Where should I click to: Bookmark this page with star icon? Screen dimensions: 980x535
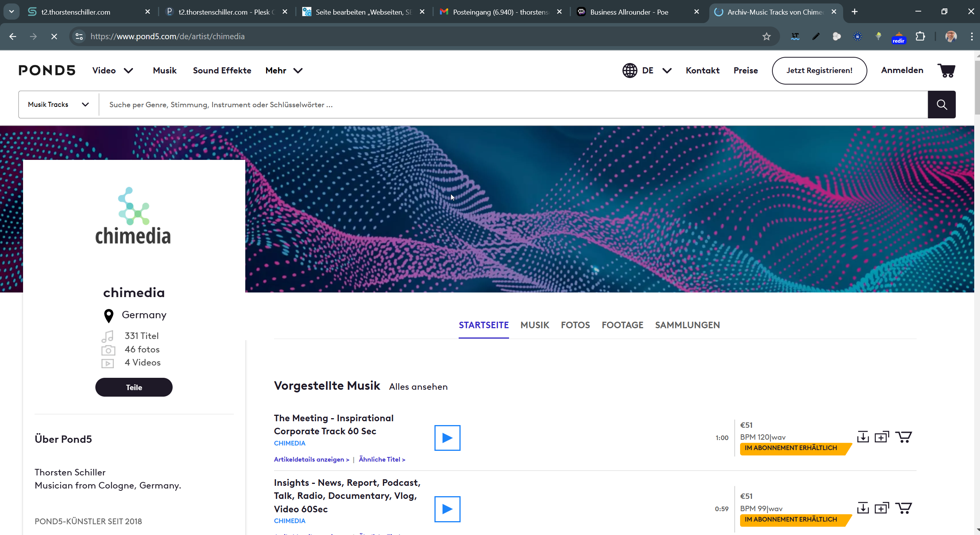point(766,37)
